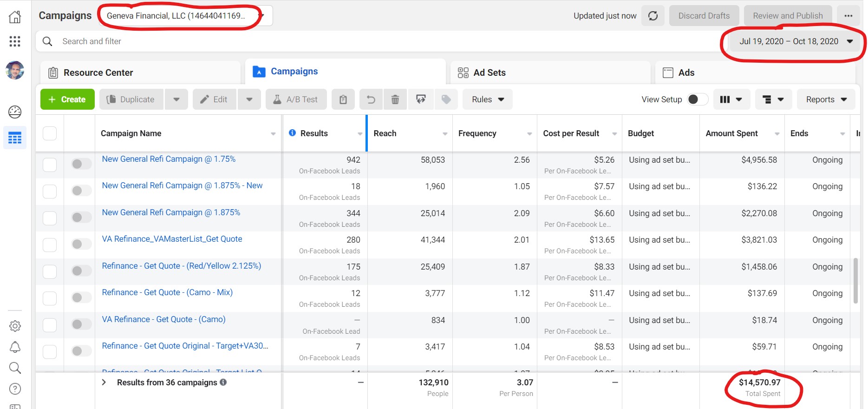Click the undo arrow toolbar icon
The width and height of the screenshot is (868, 409).
click(x=371, y=99)
